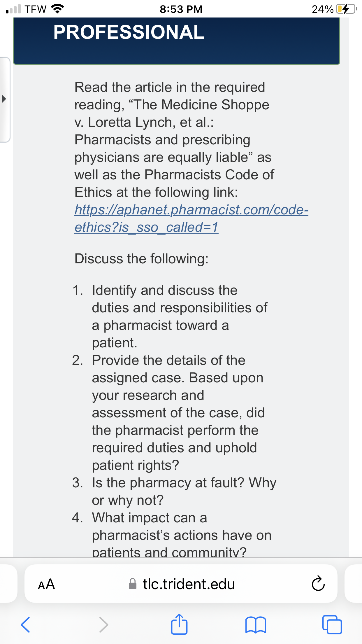Follow the ethics?is_sso_called=1 link line
The image size is (362, 644).
pyautogui.click(x=146, y=227)
